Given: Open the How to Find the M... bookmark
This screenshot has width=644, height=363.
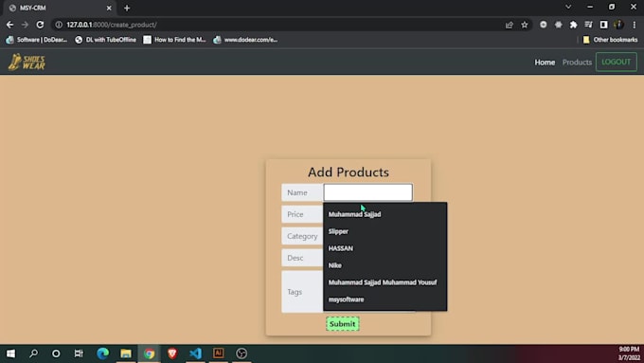Looking at the screenshot, I should pyautogui.click(x=174, y=40).
